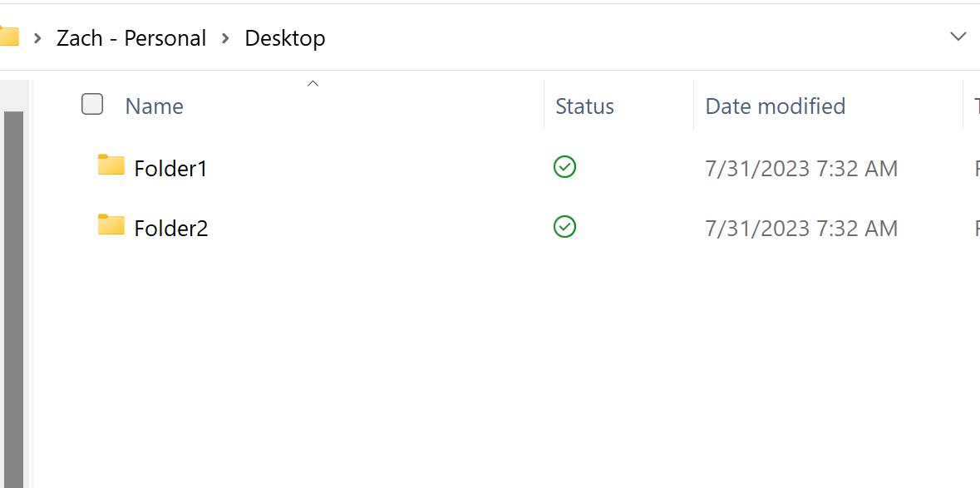Viewport: 980px width, 488px height.
Task: Click the folder icon in the breadcrumb bar
Action: (11, 35)
